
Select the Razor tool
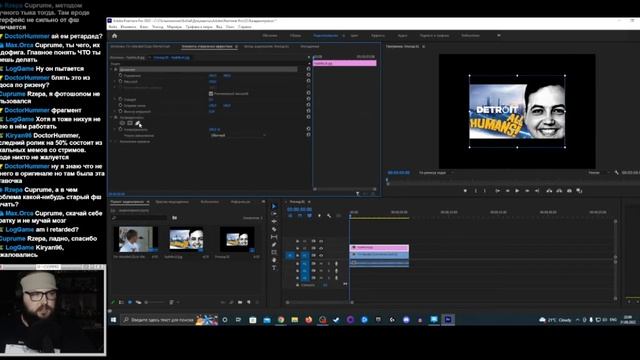coord(274,229)
